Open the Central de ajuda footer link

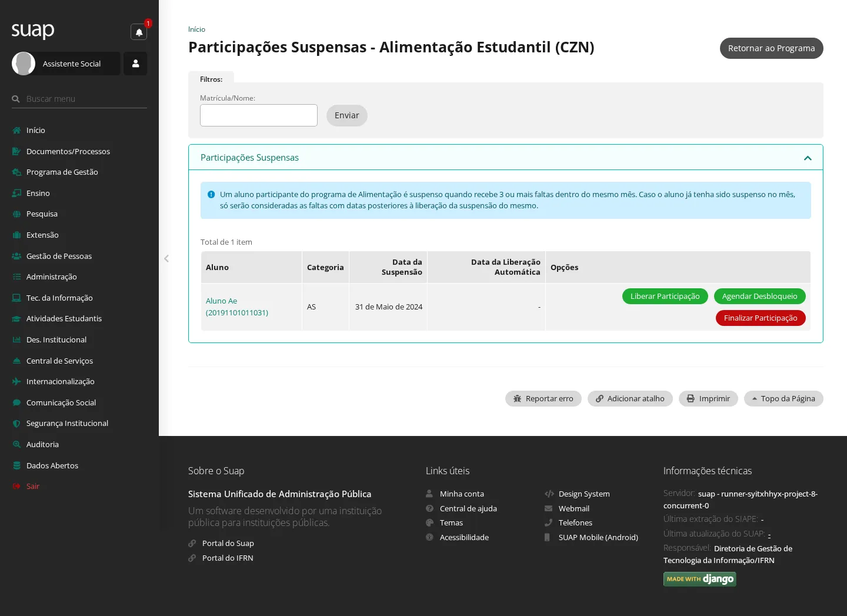pyautogui.click(x=468, y=508)
